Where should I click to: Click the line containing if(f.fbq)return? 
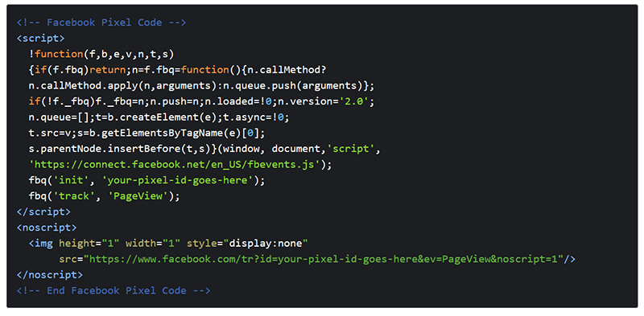(177, 70)
